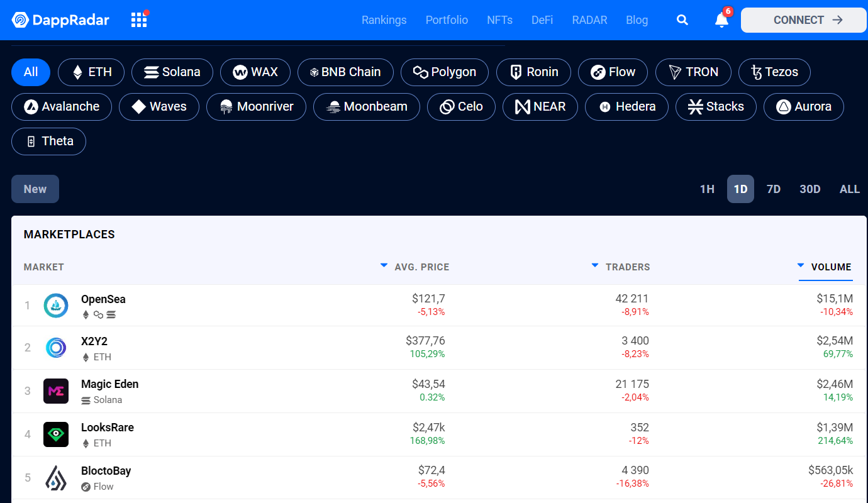Click the LooksRare marketplace logo
The height and width of the screenshot is (503, 868).
click(x=56, y=434)
